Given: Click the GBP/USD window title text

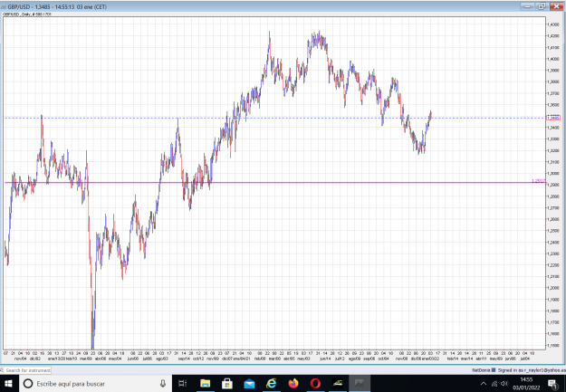Looking at the screenshot, I should click(57, 7).
